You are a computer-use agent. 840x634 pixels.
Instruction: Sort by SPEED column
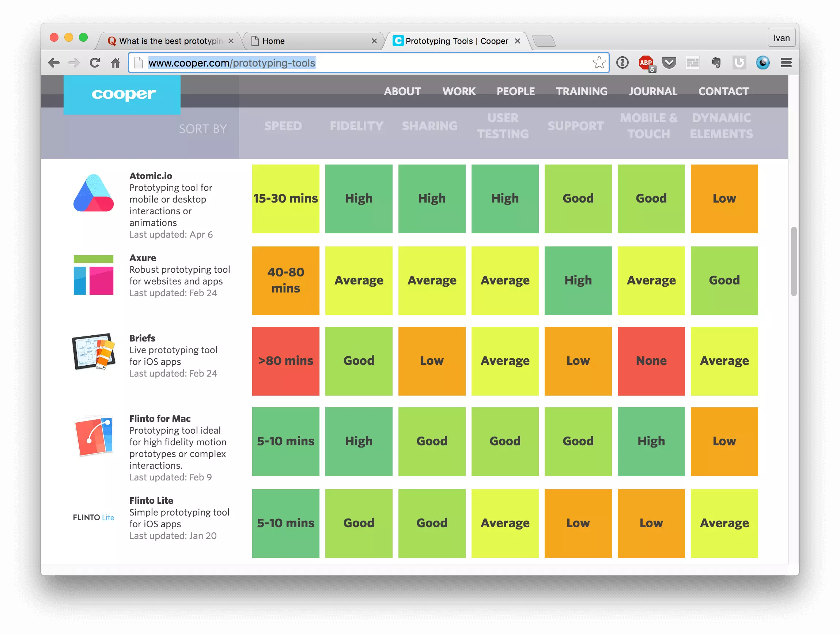point(283,126)
